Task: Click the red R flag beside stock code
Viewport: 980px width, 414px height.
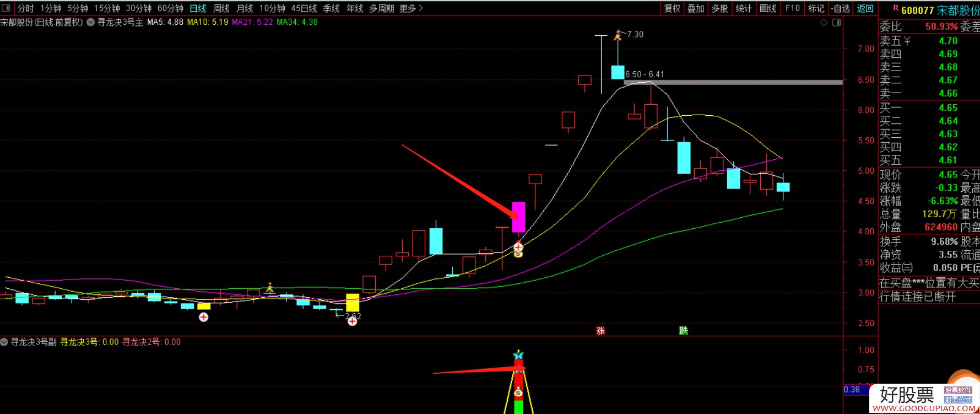Action: point(896,8)
